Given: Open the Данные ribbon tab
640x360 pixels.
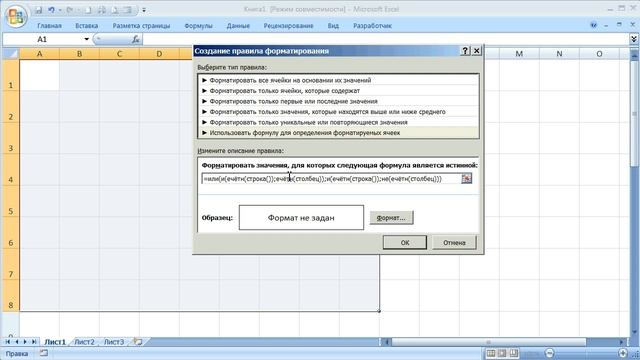Looking at the screenshot, I should pos(238,26).
